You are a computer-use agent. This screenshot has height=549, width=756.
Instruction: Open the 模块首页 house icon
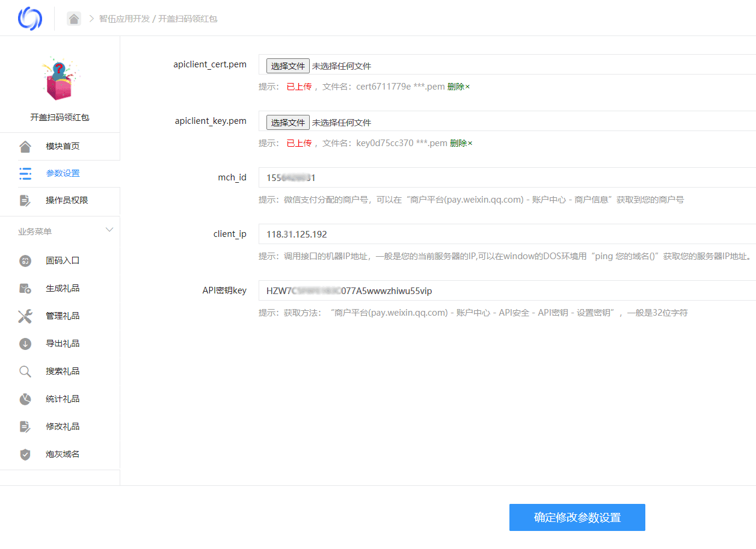(25, 146)
